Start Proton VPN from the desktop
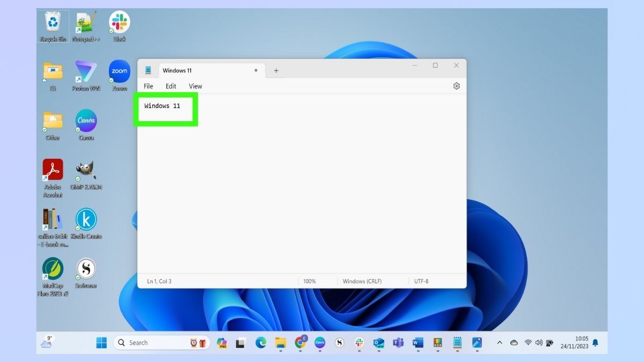 pos(86,72)
